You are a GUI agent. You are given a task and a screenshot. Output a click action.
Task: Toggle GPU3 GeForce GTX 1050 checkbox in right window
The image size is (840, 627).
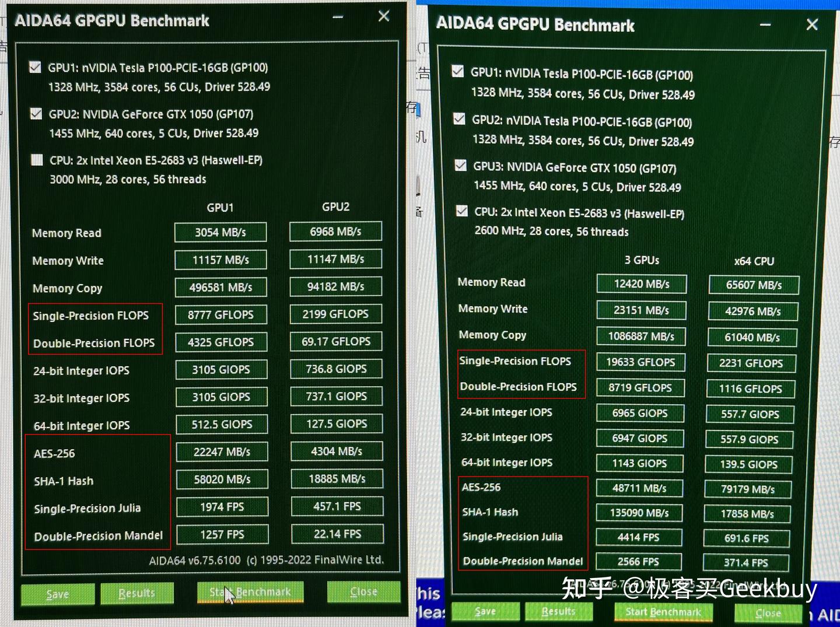click(x=460, y=166)
